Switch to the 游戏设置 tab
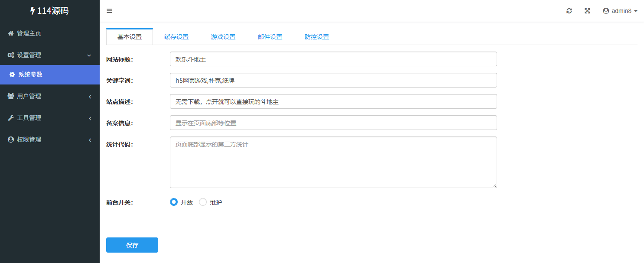 [223, 37]
